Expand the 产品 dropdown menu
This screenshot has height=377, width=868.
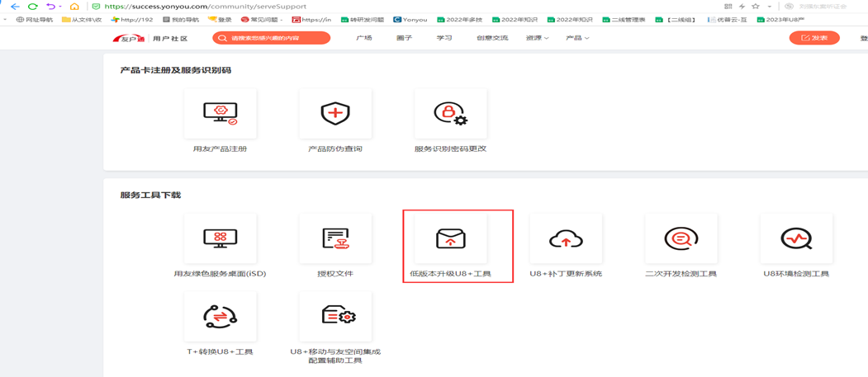pos(577,38)
